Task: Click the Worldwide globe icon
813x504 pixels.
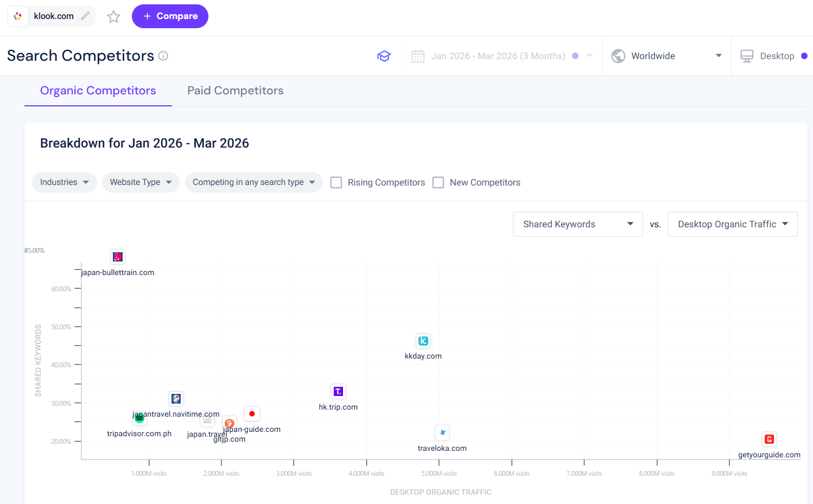Action: pos(618,56)
